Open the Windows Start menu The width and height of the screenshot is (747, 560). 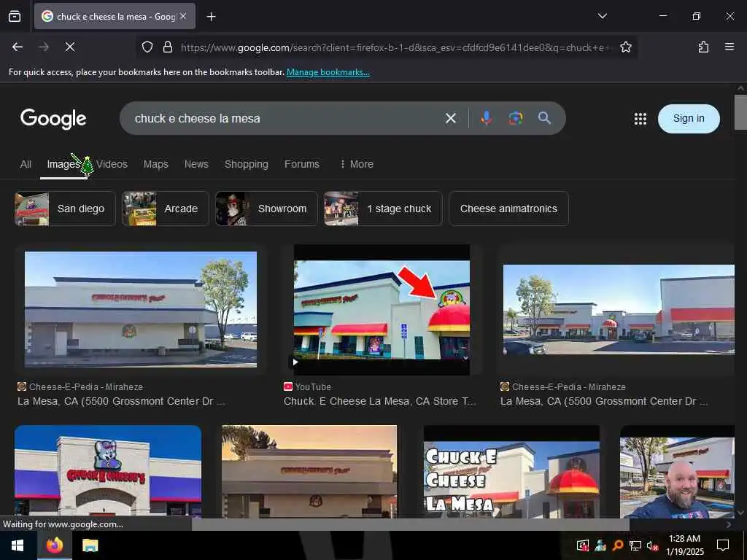[x=18, y=545]
